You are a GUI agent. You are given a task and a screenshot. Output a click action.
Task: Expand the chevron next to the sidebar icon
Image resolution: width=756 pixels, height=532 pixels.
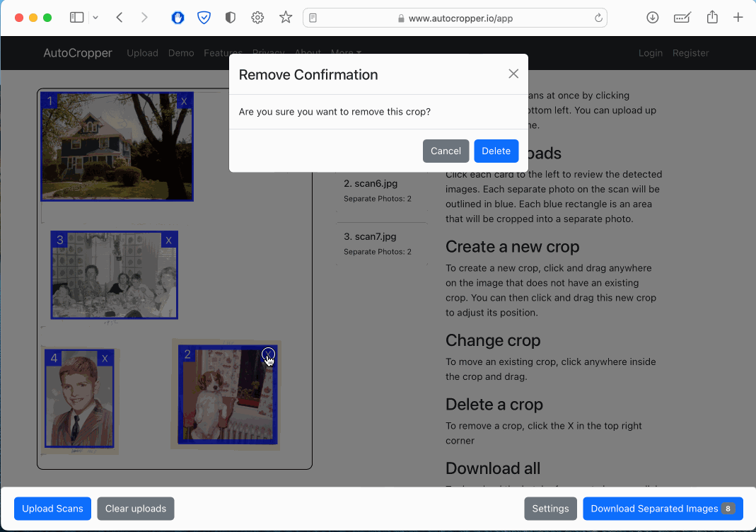(x=94, y=17)
